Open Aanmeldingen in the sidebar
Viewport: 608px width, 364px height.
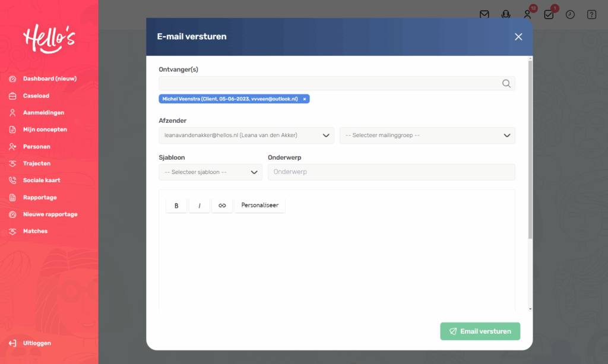(x=43, y=113)
